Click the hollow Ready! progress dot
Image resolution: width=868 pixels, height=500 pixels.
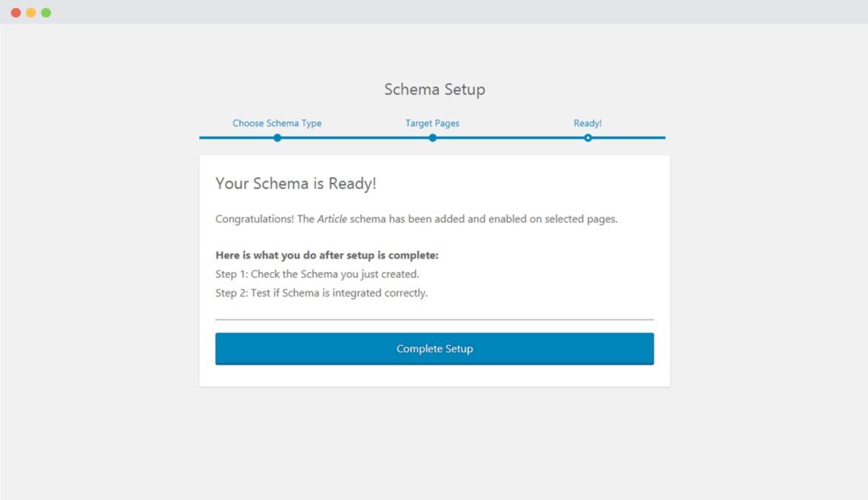(587, 136)
